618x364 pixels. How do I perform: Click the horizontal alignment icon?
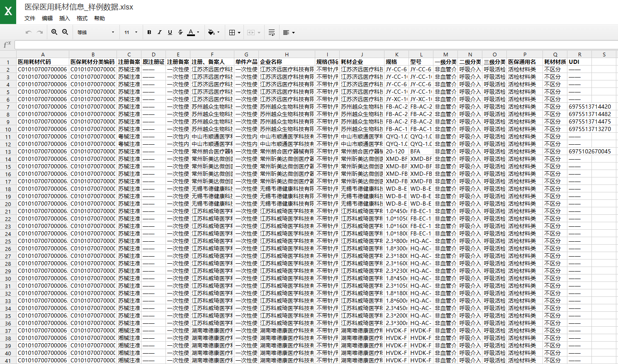(x=286, y=32)
